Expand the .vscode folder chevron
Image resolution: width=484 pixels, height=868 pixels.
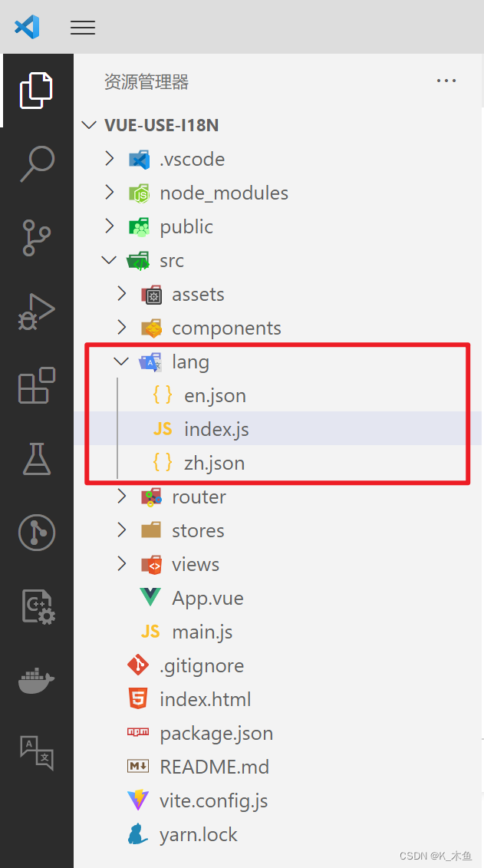pos(110,159)
